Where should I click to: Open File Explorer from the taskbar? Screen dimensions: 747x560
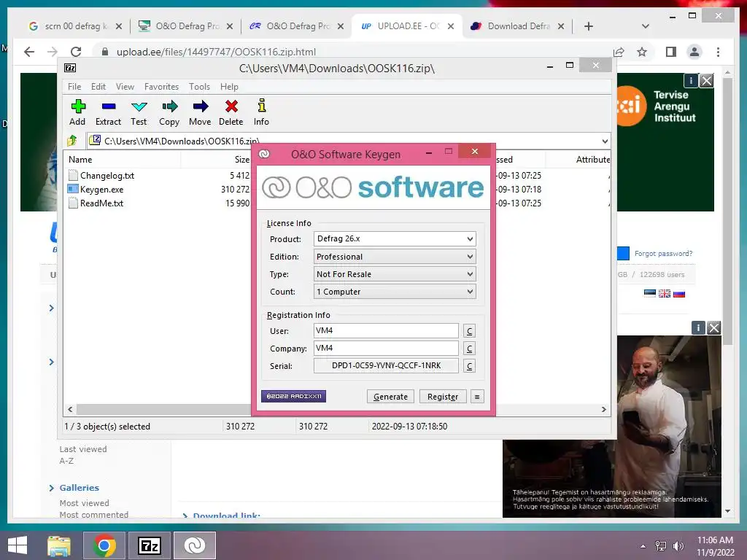[59, 545]
